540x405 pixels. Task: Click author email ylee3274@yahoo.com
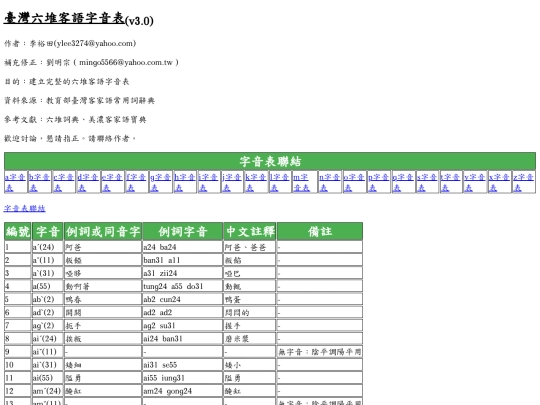click(x=94, y=43)
